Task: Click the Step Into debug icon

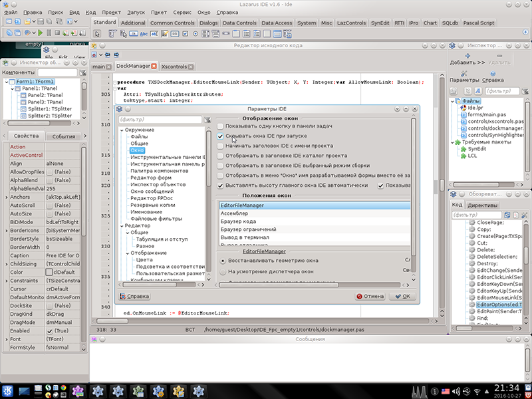Action: coord(66,33)
